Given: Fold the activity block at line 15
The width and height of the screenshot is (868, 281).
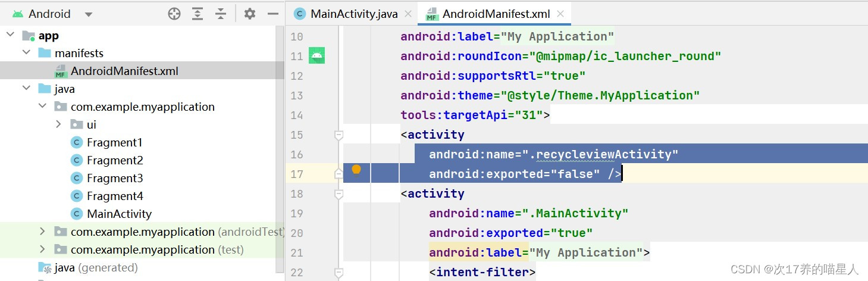Looking at the screenshot, I should point(339,135).
